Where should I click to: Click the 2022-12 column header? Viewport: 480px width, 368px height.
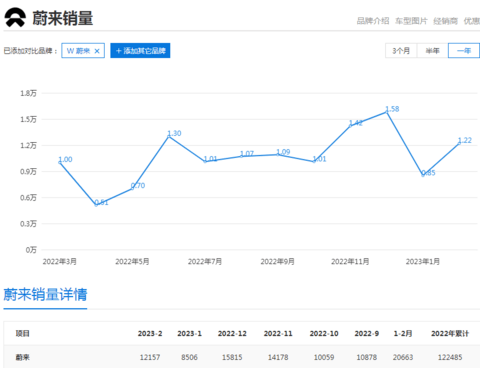232,333
